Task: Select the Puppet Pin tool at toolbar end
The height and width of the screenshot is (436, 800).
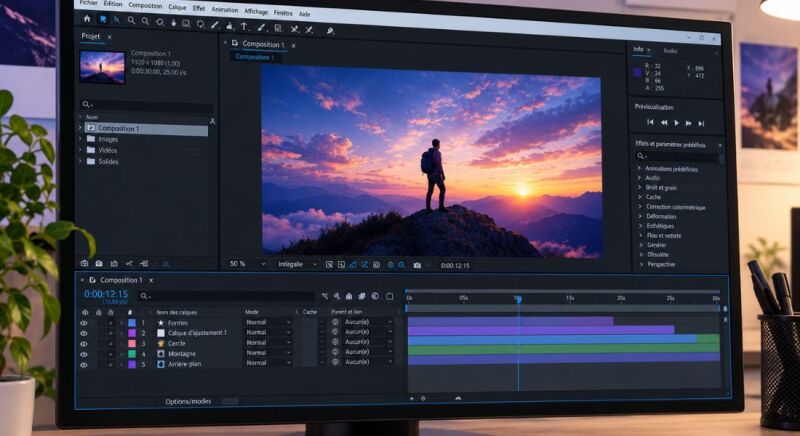Action: pos(330,31)
